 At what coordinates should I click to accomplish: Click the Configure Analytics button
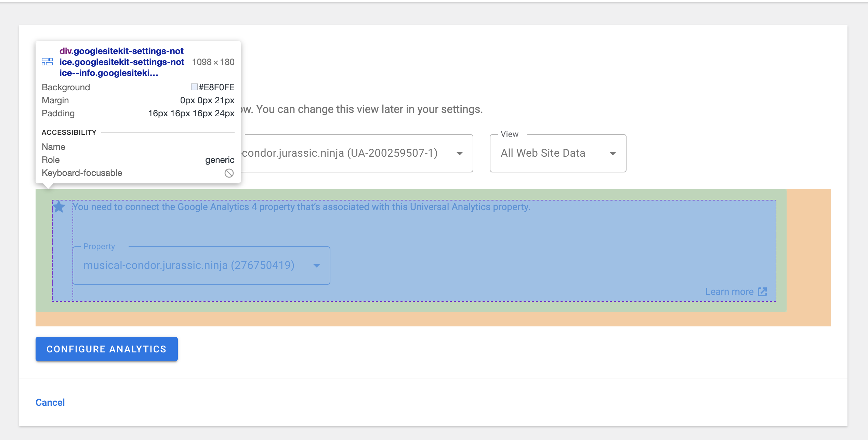point(106,349)
